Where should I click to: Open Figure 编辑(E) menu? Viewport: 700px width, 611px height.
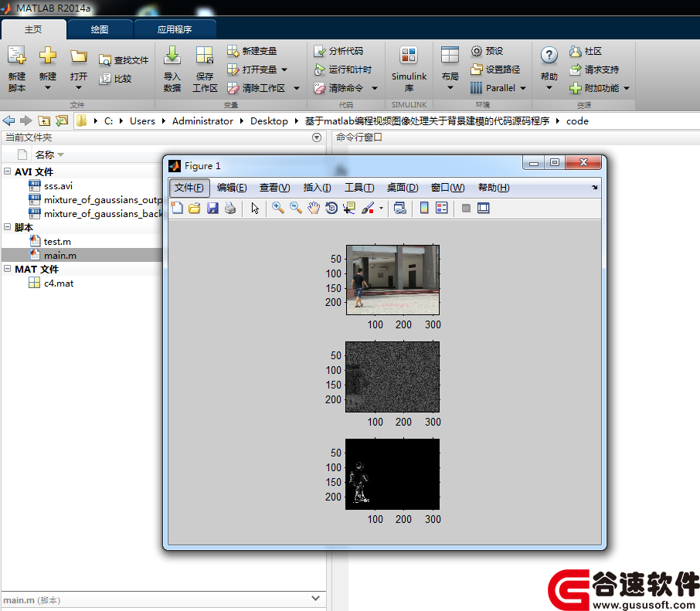click(232, 188)
